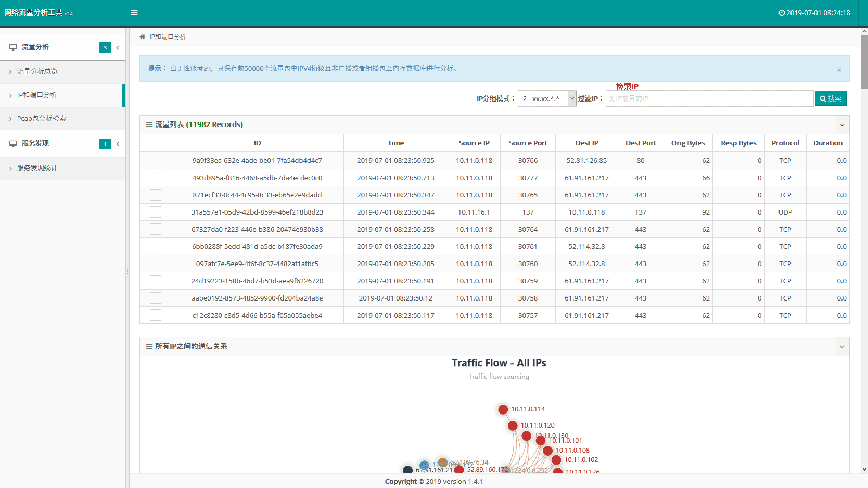
Task: Click the clock icon in header
Action: point(782,13)
